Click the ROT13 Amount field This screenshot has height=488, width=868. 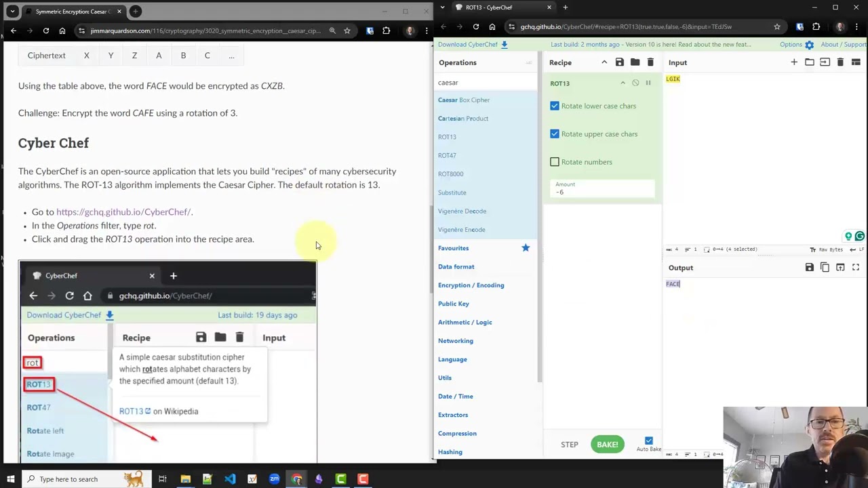pos(602,192)
